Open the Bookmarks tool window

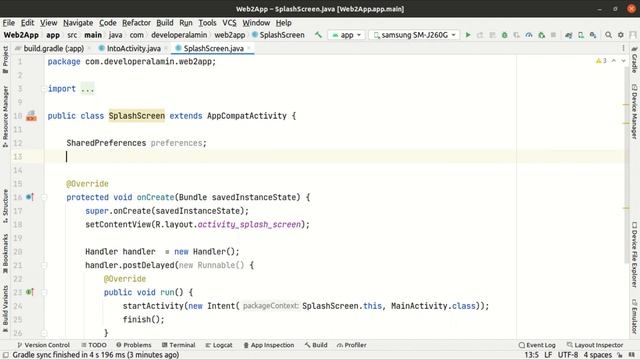[x=5, y=253]
